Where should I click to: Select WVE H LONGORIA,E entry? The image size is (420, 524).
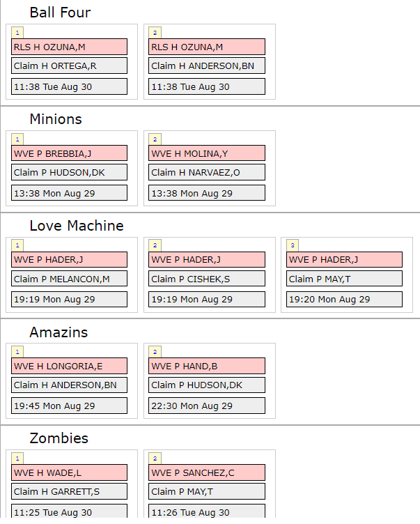coord(69,367)
